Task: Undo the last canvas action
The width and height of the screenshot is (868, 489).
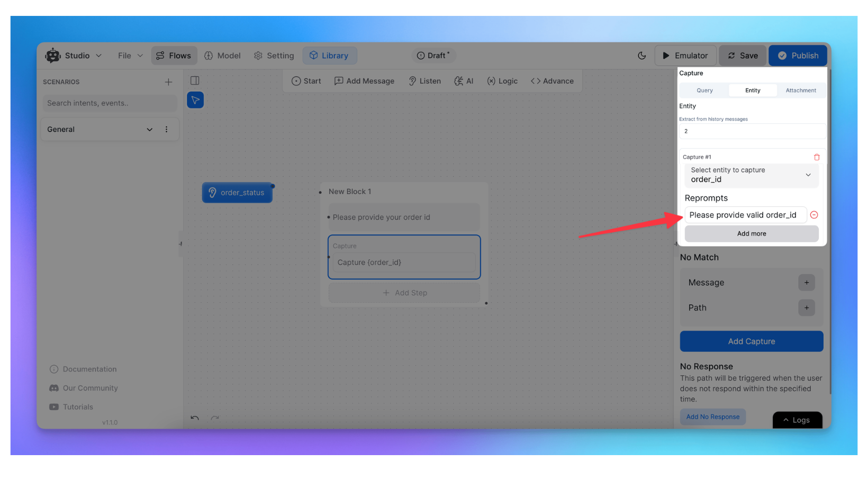Action: 195,418
